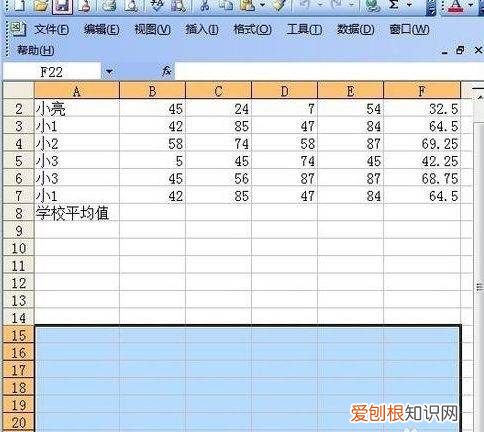Select cell with value 42.25

tap(422, 161)
